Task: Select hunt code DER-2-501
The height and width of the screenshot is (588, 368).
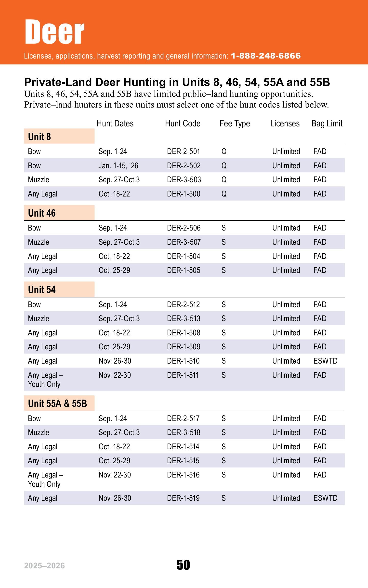Action: 184,151
